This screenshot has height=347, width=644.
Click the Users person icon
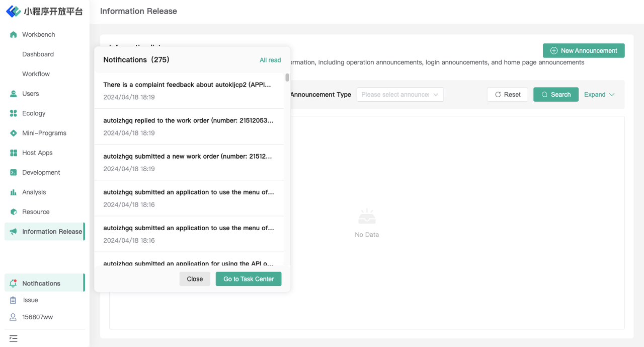(14, 94)
